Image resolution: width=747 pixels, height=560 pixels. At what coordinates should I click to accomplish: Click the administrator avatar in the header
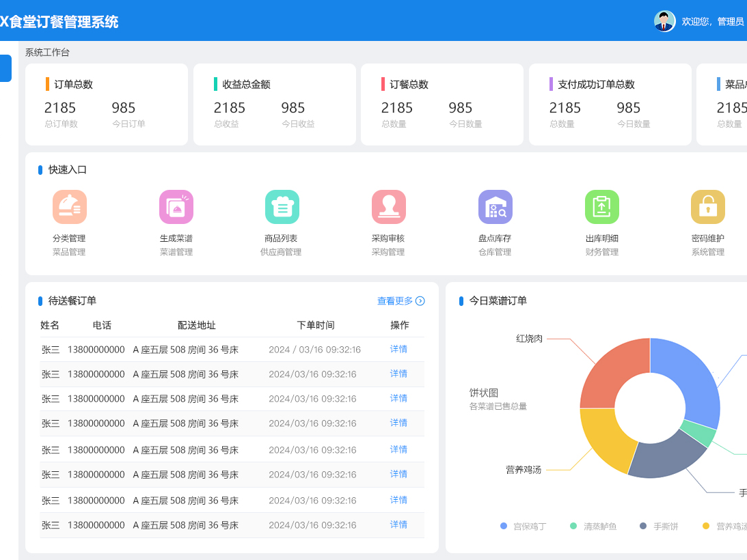point(664,21)
